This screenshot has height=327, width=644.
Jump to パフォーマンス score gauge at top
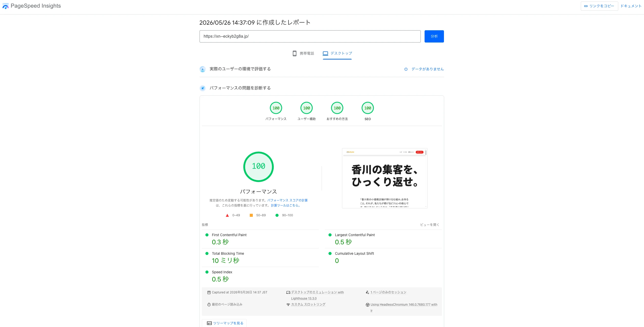276,111
